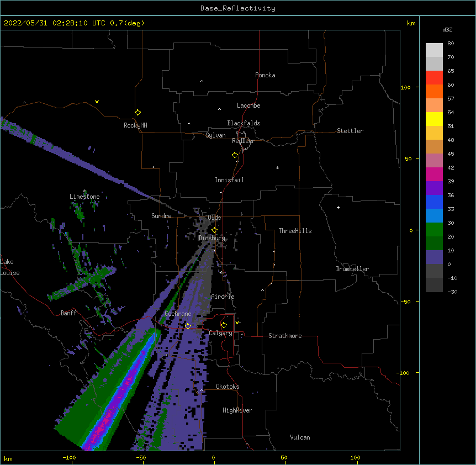476x465 pixels.
Task: Pick the 42 dBZ magenta swatch
Action: pyautogui.click(x=434, y=174)
